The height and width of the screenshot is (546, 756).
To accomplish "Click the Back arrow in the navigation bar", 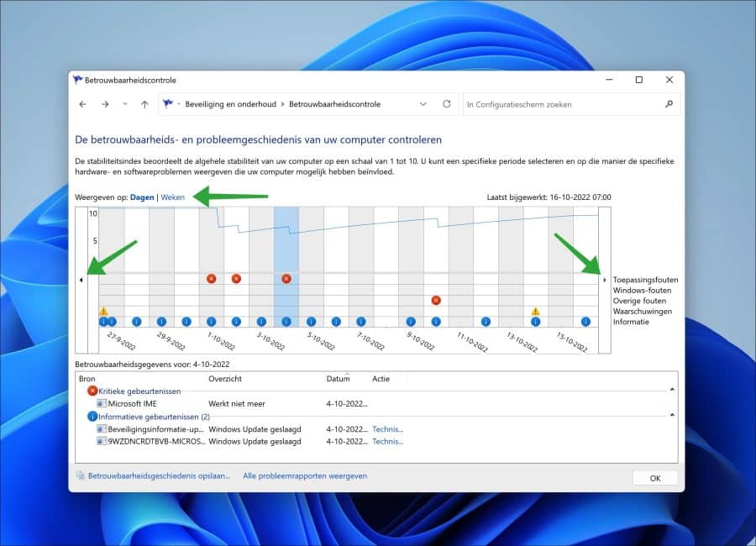I will [83, 104].
